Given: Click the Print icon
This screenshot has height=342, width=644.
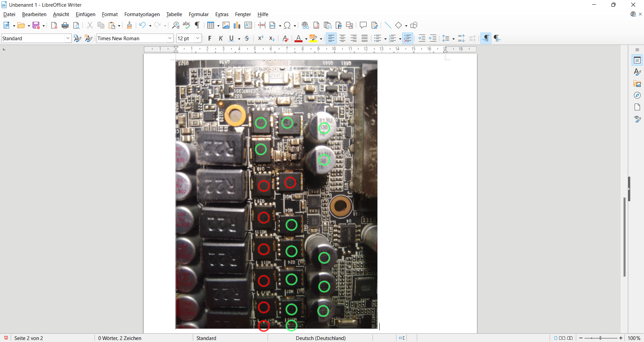Looking at the screenshot, I should click(65, 25).
